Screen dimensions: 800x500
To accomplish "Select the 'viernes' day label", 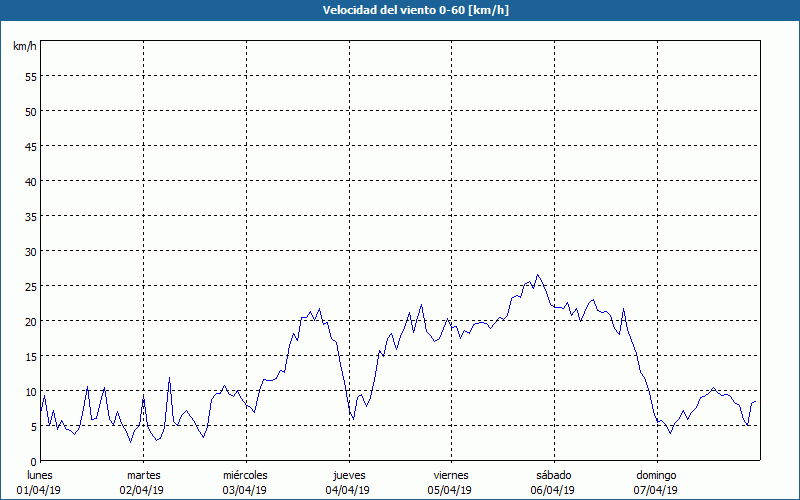I will [x=451, y=475].
